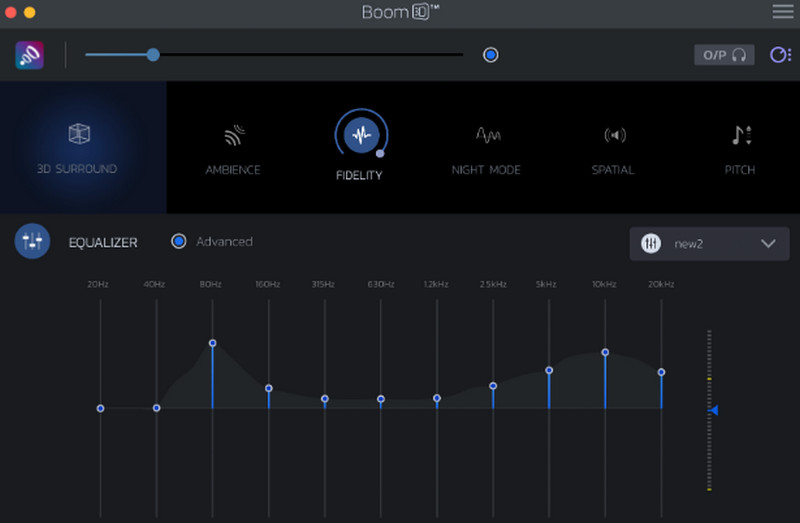Toggle the Boom volume power button
Image resolution: width=800 pixels, height=523 pixels.
tap(490, 55)
